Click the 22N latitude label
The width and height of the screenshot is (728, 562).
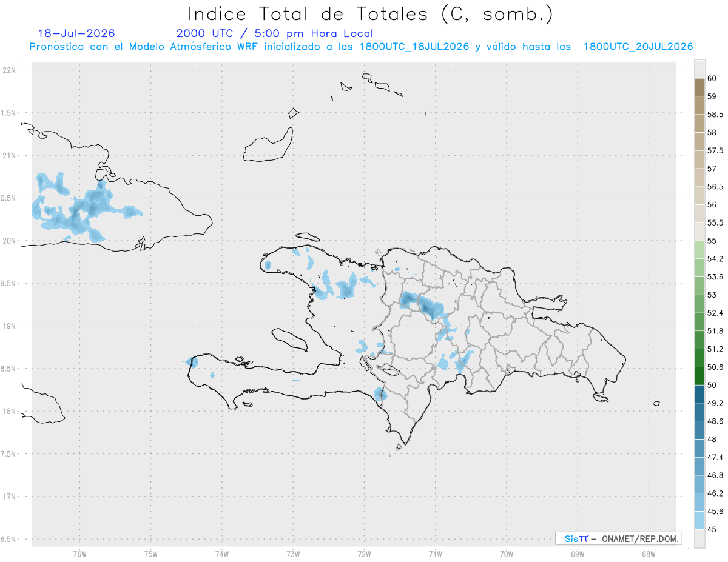click(10, 70)
